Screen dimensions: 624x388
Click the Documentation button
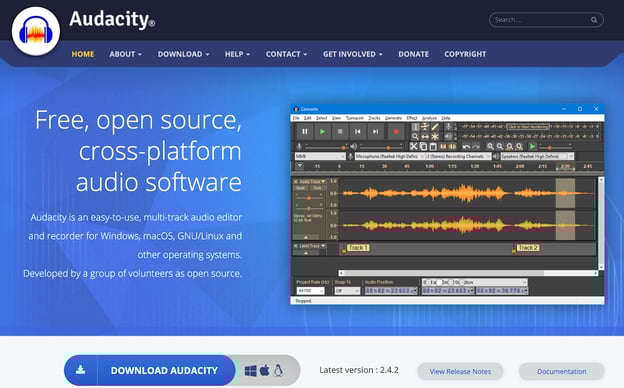pos(562,371)
